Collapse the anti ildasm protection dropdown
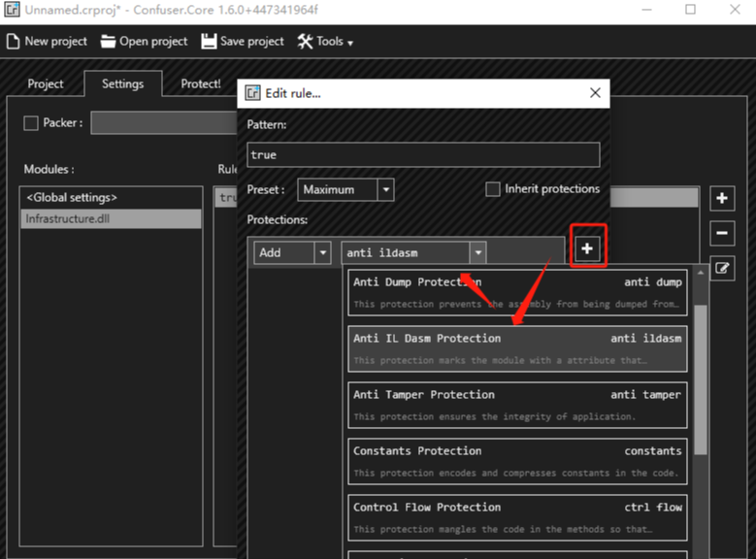 [477, 252]
